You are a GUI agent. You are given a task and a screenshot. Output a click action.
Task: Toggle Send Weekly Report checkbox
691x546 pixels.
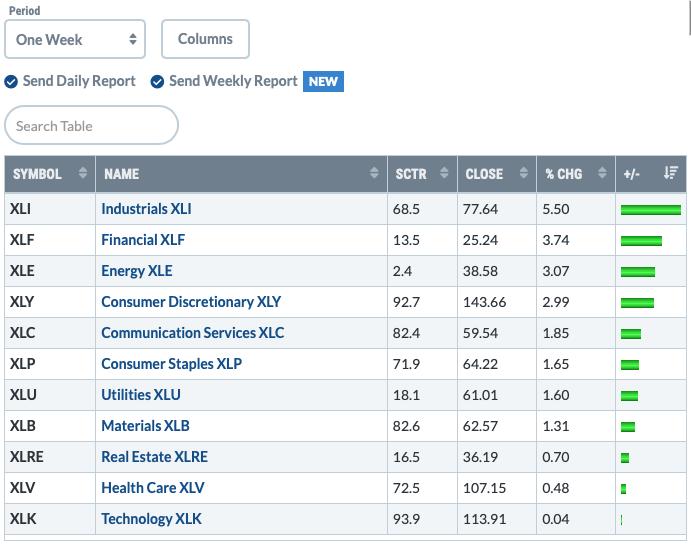coord(157,82)
